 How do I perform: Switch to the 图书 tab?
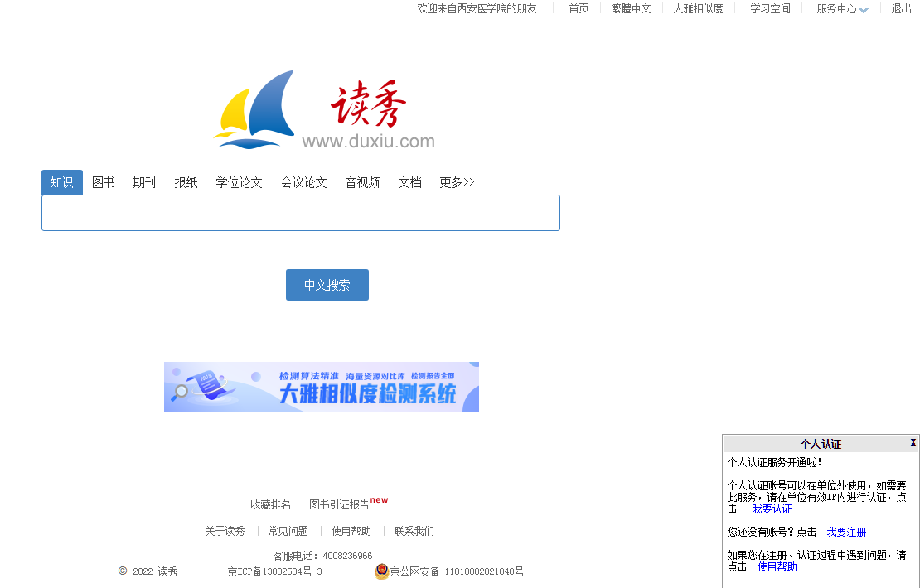[x=104, y=182]
